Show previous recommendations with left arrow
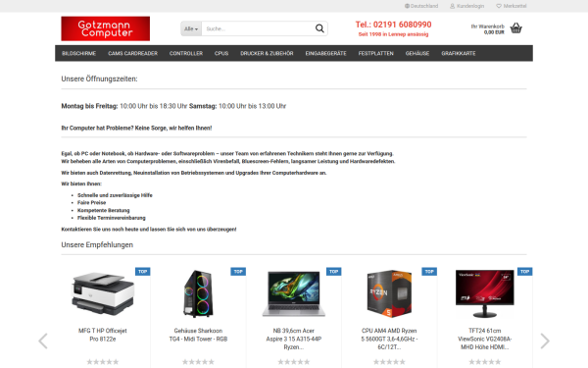This screenshot has width=588, height=368. click(x=43, y=341)
